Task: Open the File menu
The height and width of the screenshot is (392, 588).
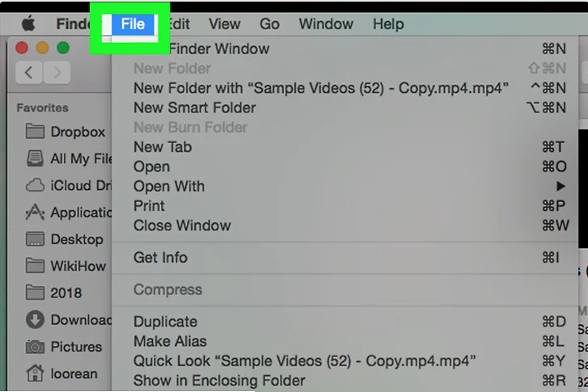Action: coord(133,24)
